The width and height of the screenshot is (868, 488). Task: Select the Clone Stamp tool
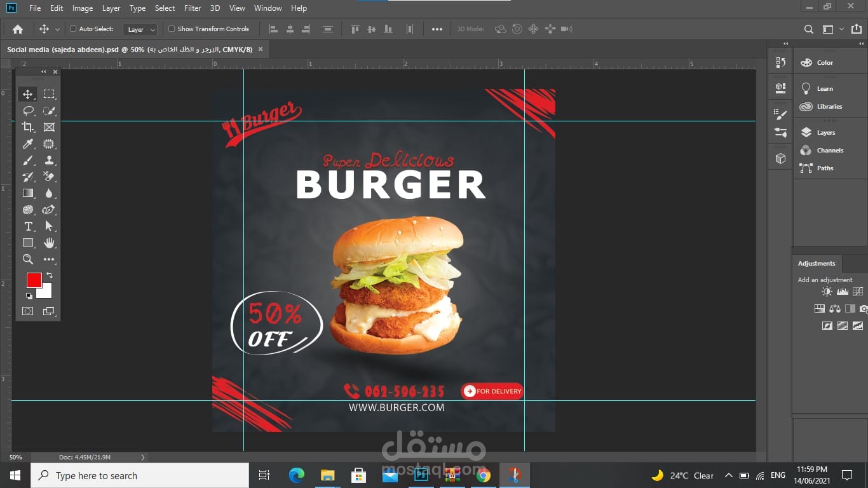[x=49, y=160]
